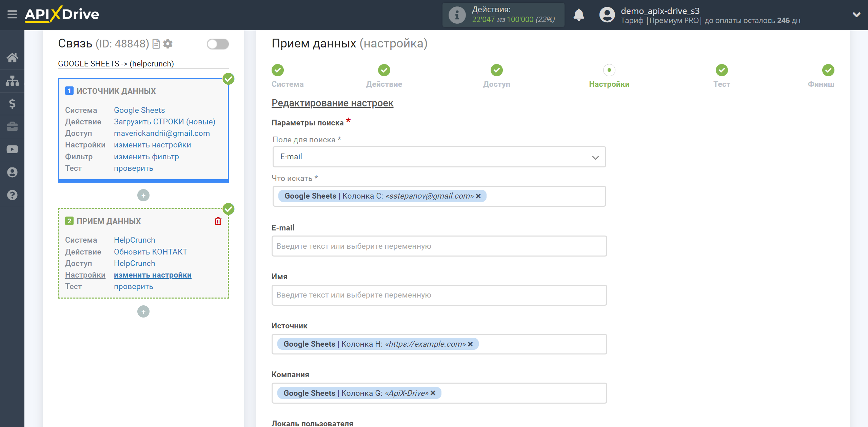Screen dimensions: 868x427
Task: Click the add step plus button below connection
Action: (142, 311)
